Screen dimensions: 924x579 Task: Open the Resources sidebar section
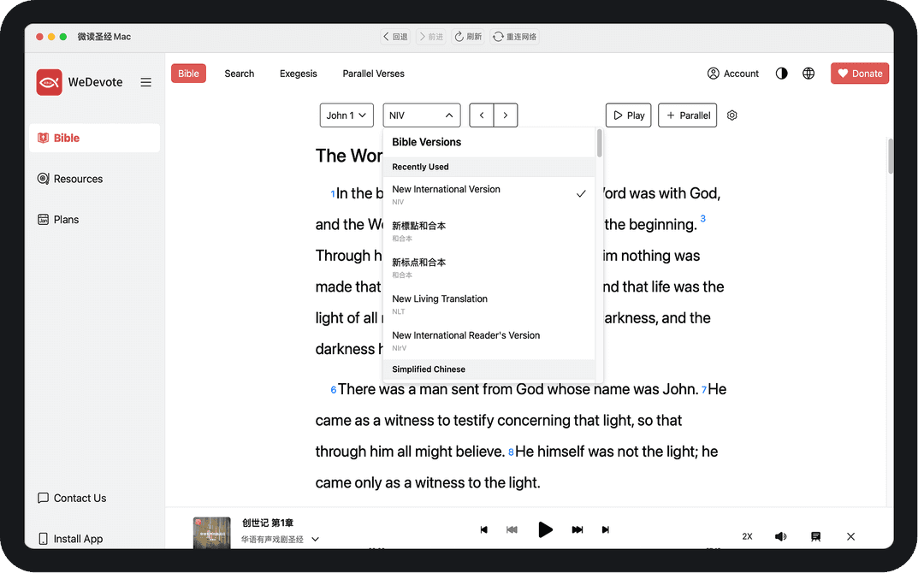pyautogui.click(x=79, y=178)
